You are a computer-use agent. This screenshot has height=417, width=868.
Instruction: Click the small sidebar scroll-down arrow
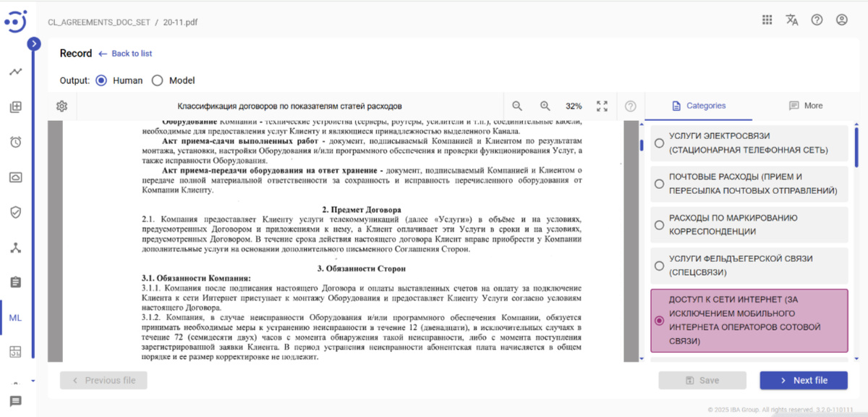pos(33,380)
